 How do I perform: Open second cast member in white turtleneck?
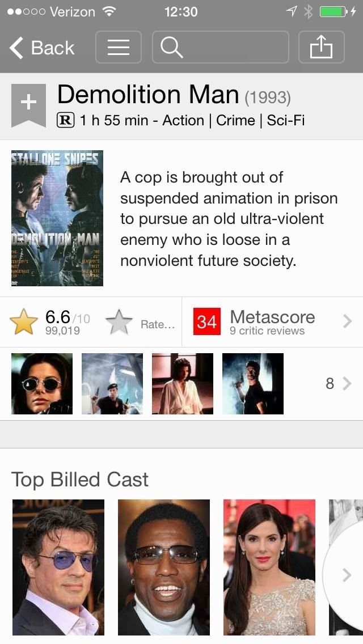163,567
